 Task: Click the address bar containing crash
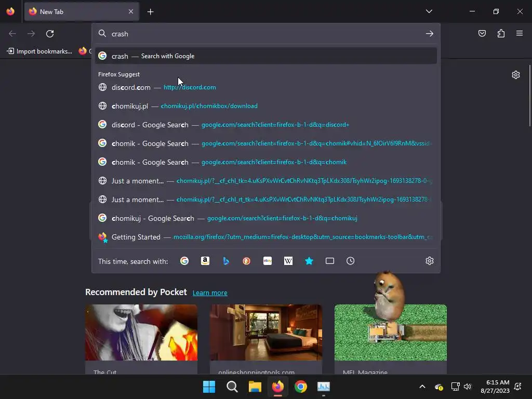(265, 34)
